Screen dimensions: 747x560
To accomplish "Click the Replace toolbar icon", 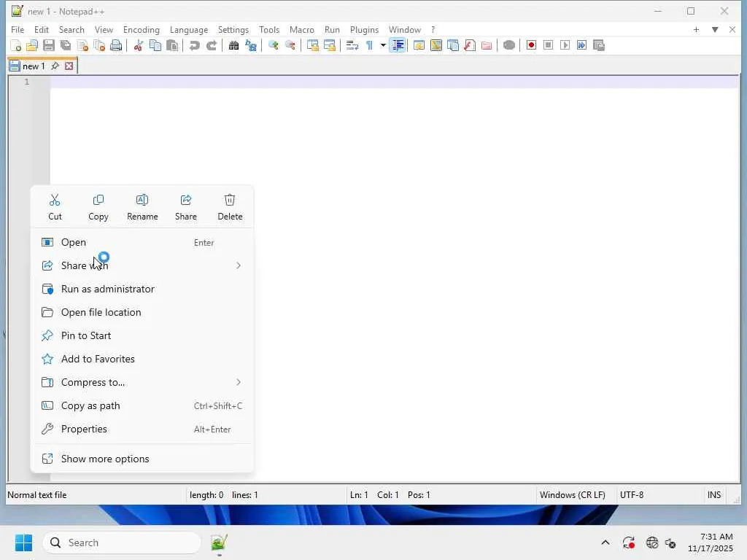I will point(251,46).
